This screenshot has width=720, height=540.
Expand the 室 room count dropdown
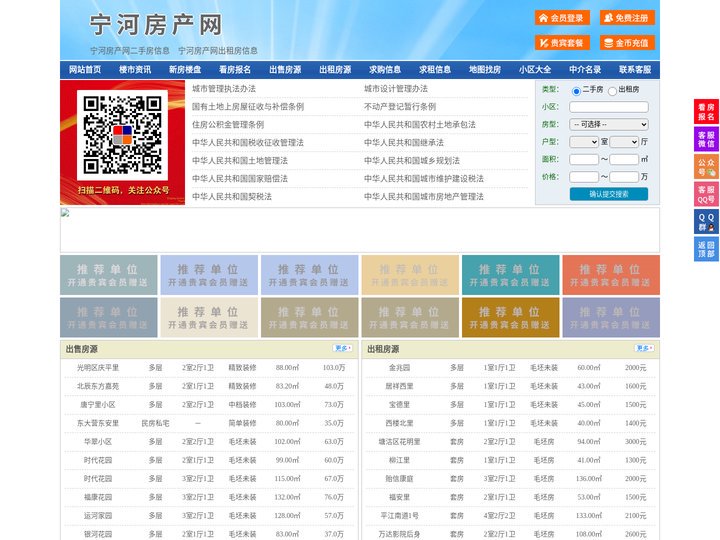click(584, 142)
